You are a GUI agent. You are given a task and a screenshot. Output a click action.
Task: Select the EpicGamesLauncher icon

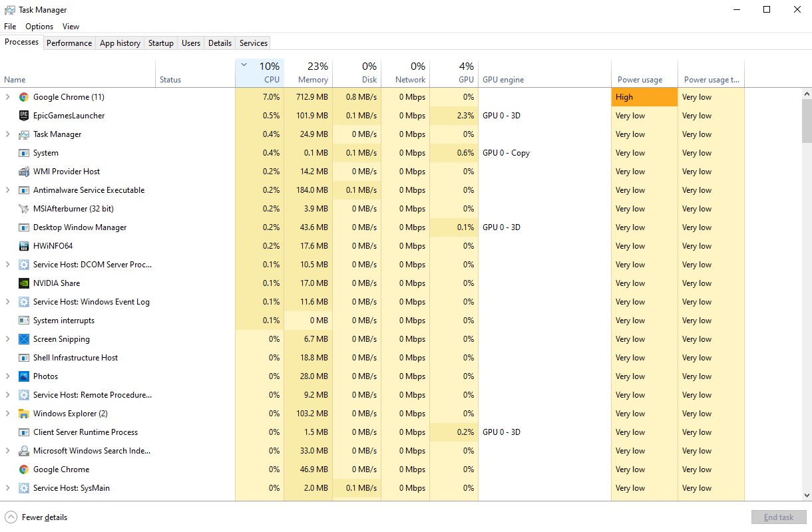(x=24, y=116)
